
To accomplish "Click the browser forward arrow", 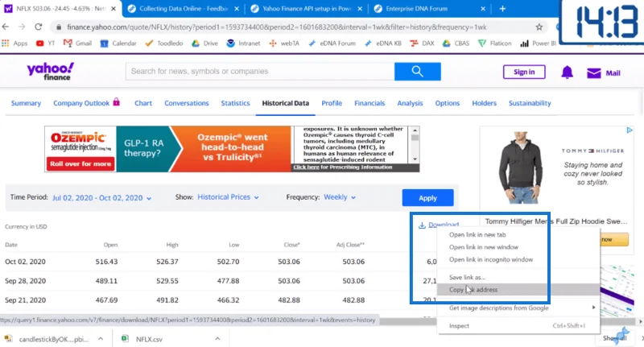I will click(22, 27).
